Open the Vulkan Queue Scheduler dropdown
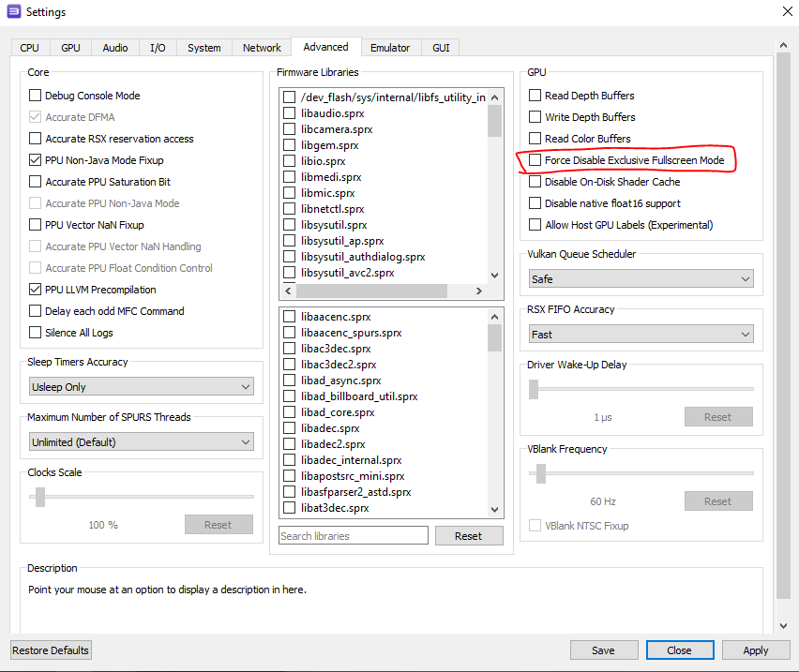 tap(641, 279)
